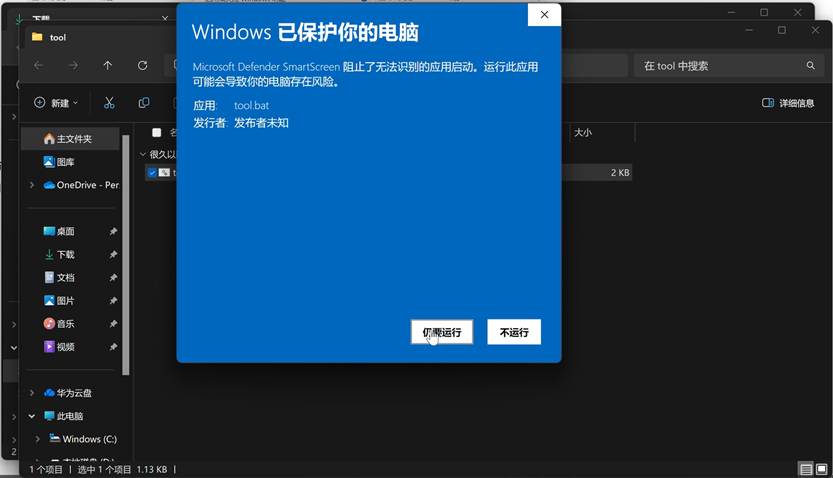Expand the OneDrive tree node

tap(32, 185)
